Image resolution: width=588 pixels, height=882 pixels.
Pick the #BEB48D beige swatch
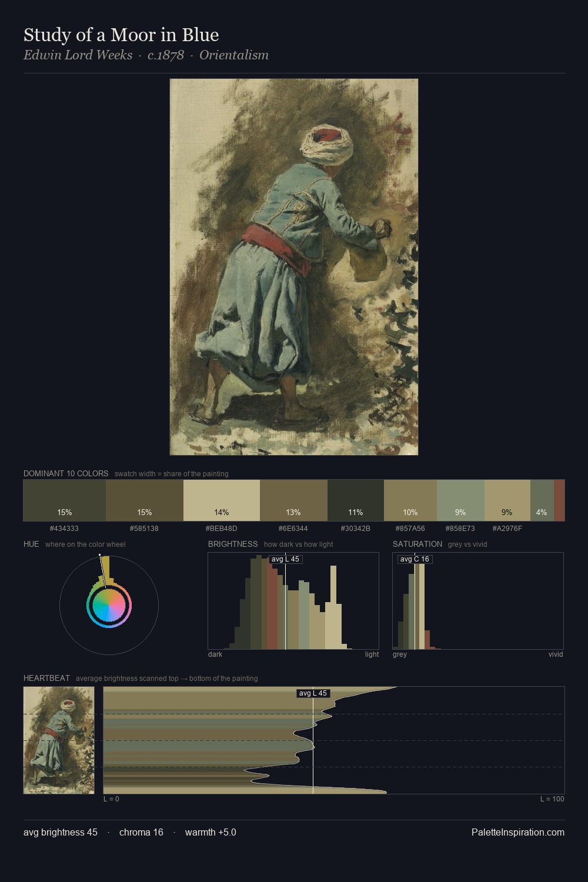click(222, 500)
